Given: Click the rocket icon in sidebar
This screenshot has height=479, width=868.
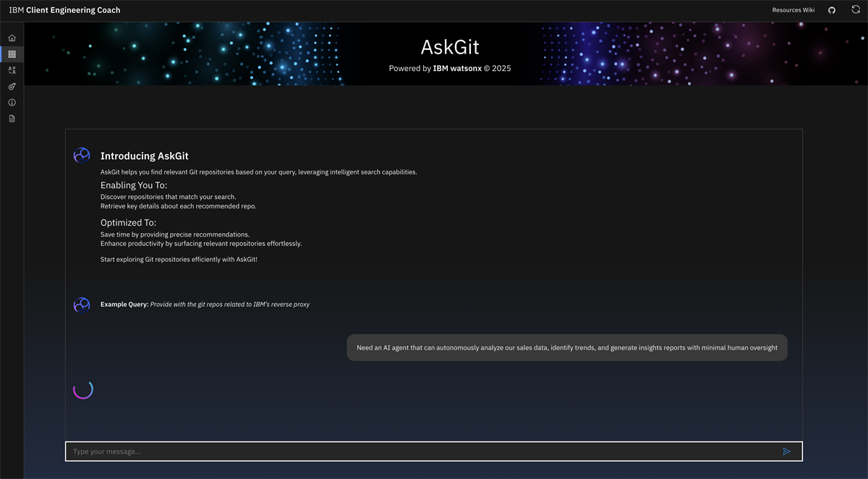Looking at the screenshot, I should point(12,86).
